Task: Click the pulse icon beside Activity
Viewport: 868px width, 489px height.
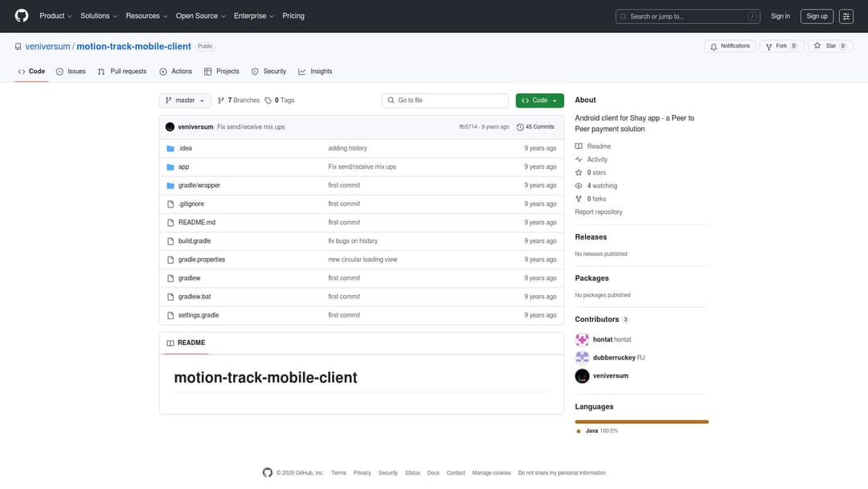Action: pos(579,159)
